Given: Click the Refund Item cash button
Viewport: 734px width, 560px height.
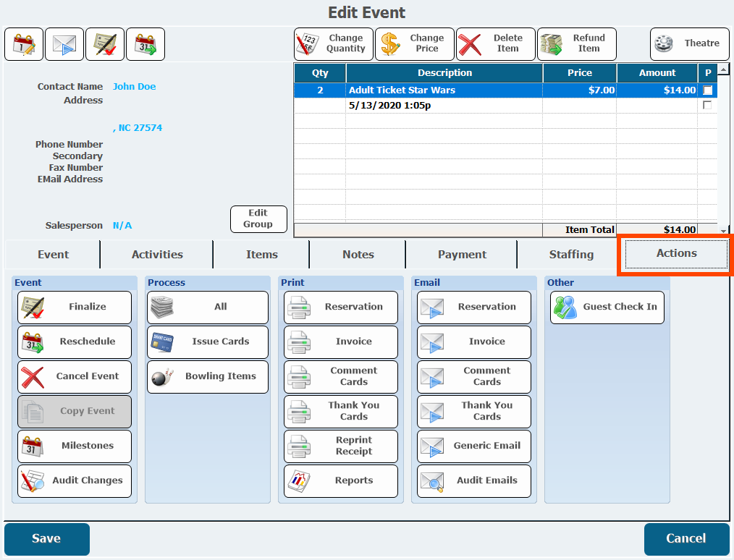Looking at the screenshot, I should pyautogui.click(x=576, y=44).
